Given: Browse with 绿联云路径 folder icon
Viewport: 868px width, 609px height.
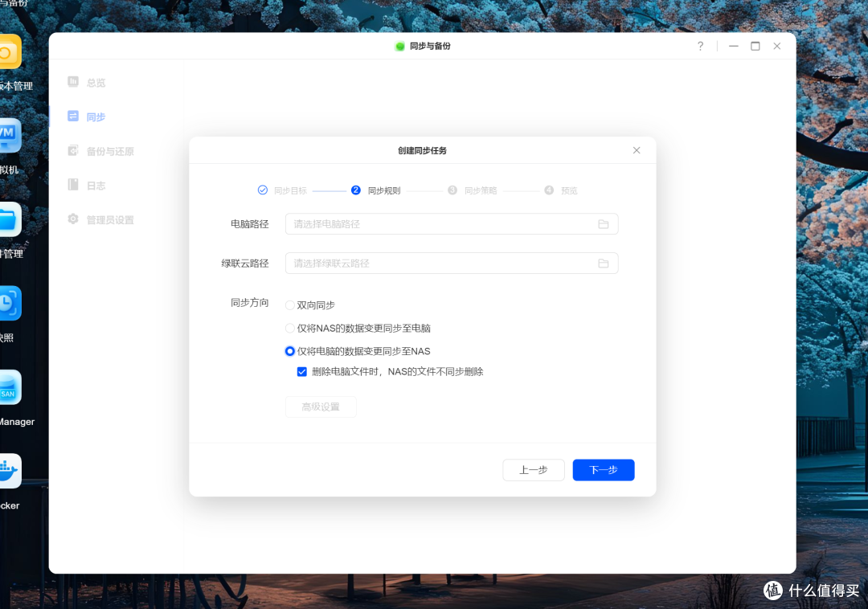Looking at the screenshot, I should 604,264.
